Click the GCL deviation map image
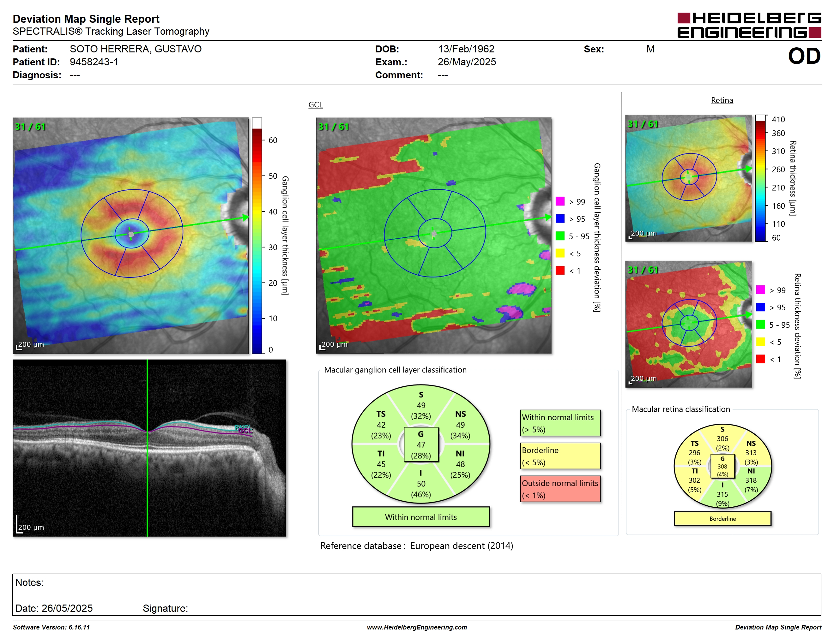 [x=433, y=236]
